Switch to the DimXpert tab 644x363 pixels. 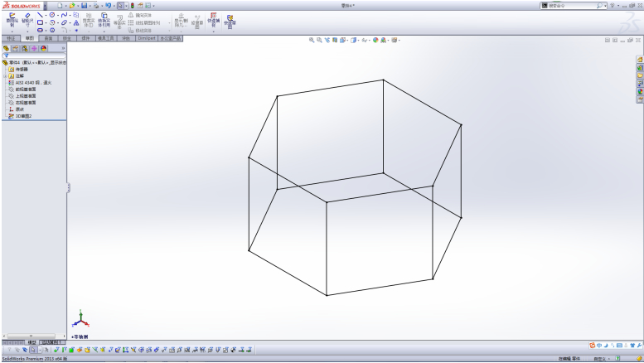coord(147,38)
